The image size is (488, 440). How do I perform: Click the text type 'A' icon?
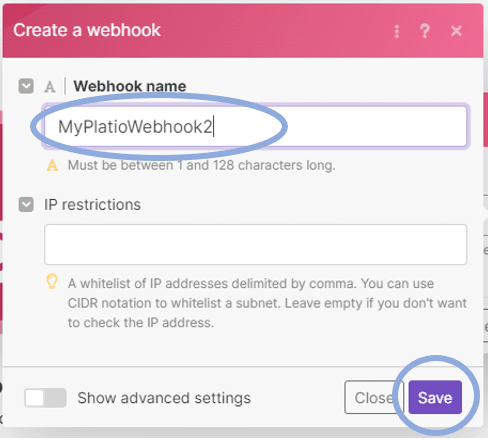(x=50, y=87)
